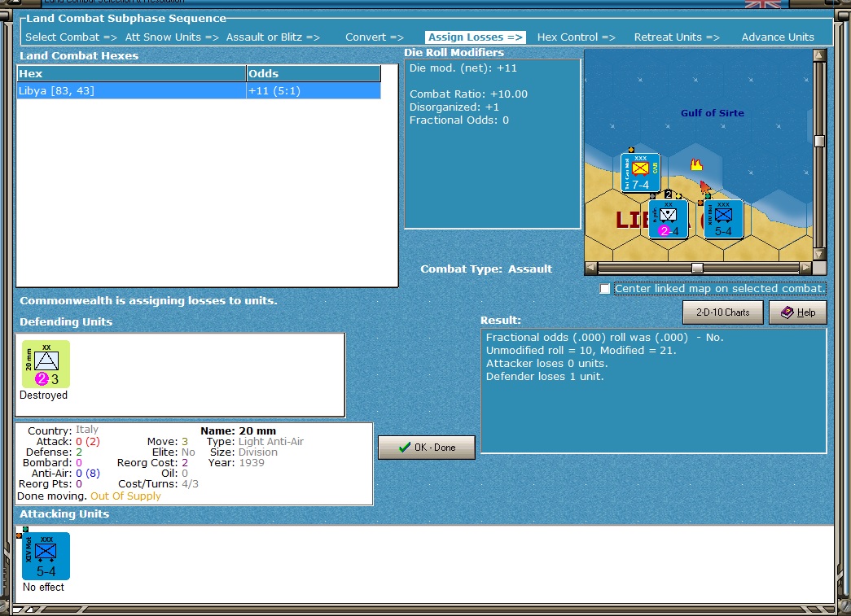
Task: Click the 5-4 corps counter on the minimap
Action: (723, 219)
